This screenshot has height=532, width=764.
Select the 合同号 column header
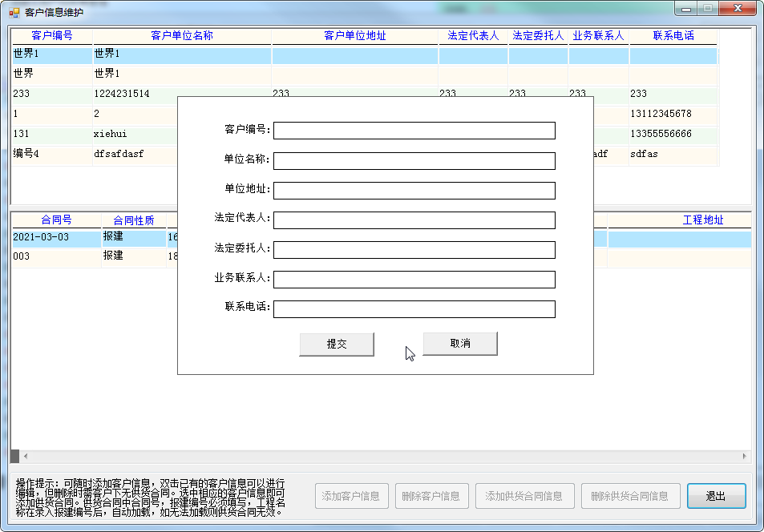(56, 220)
